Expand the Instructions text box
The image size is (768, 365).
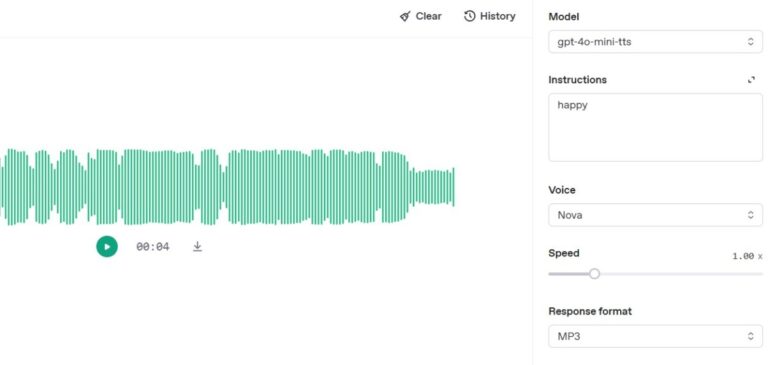click(751, 80)
